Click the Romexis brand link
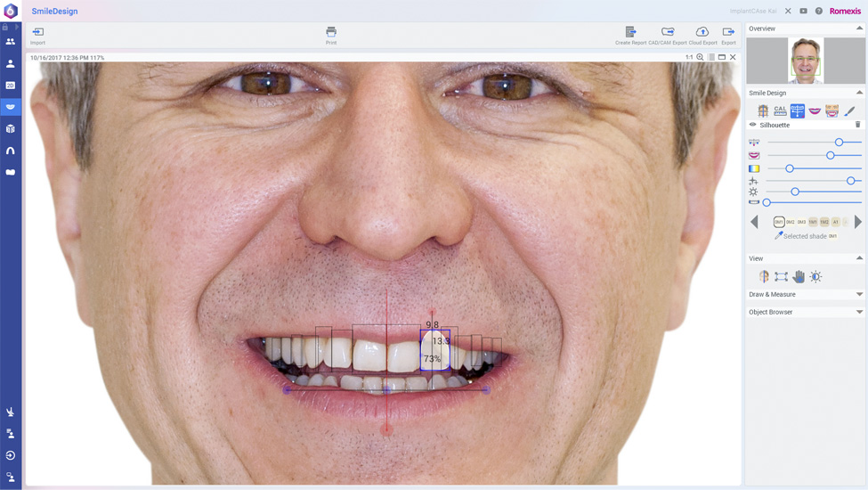Image resolution: width=868 pixels, height=490 pixels. [845, 11]
